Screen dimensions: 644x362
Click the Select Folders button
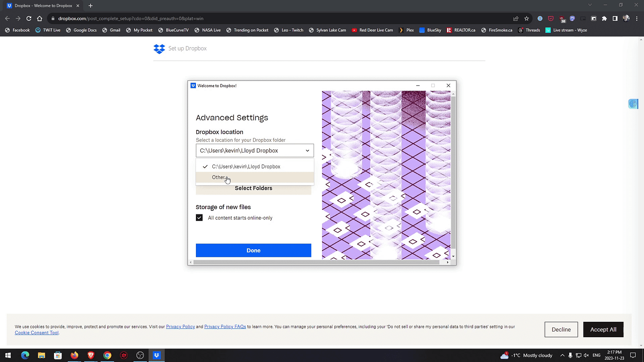click(253, 188)
